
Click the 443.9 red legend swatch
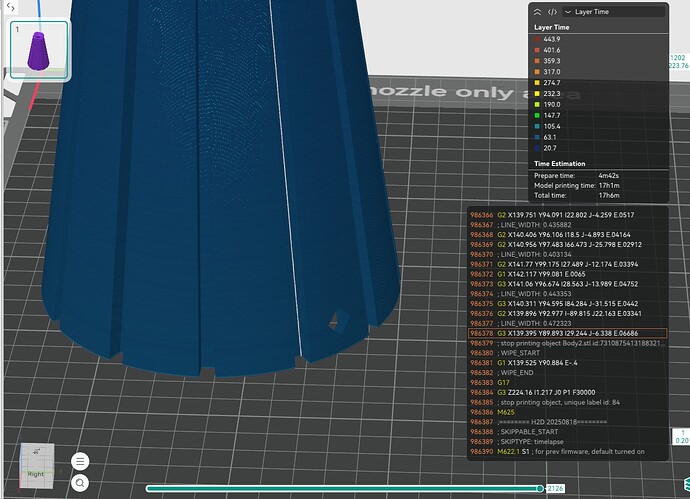tap(537, 39)
